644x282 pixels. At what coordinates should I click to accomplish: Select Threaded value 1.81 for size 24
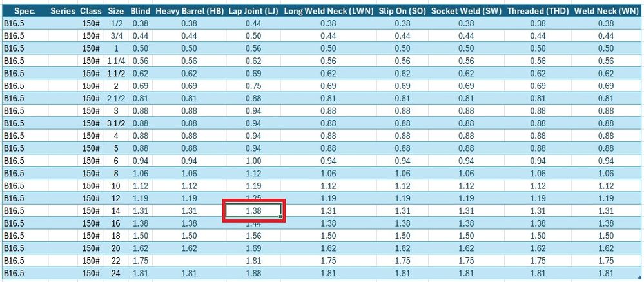tap(538, 273)
